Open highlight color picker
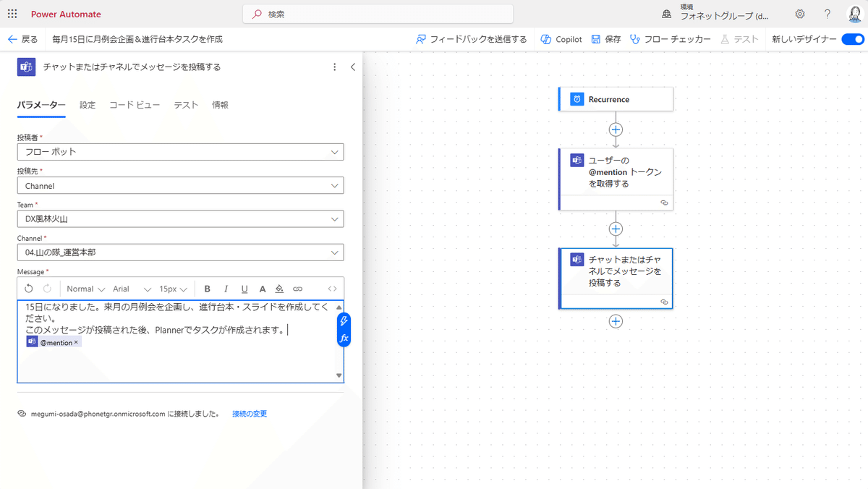Viewport: 868px width, 489px height. 279,289
